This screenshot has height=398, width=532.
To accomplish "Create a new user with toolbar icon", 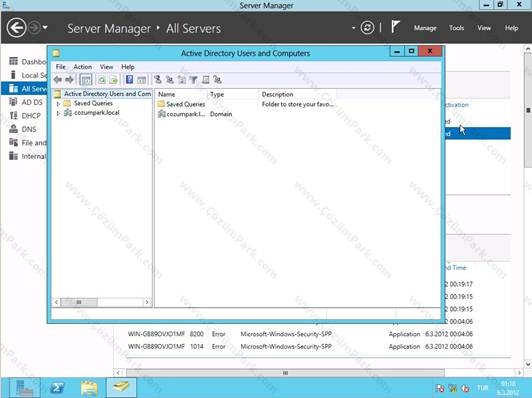I will [x=158, y=80].
